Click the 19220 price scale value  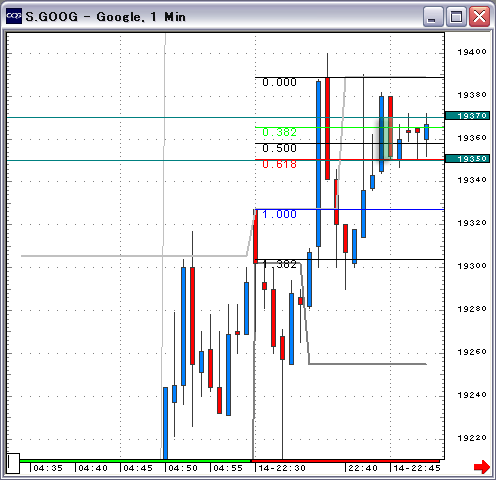(472, 438)
